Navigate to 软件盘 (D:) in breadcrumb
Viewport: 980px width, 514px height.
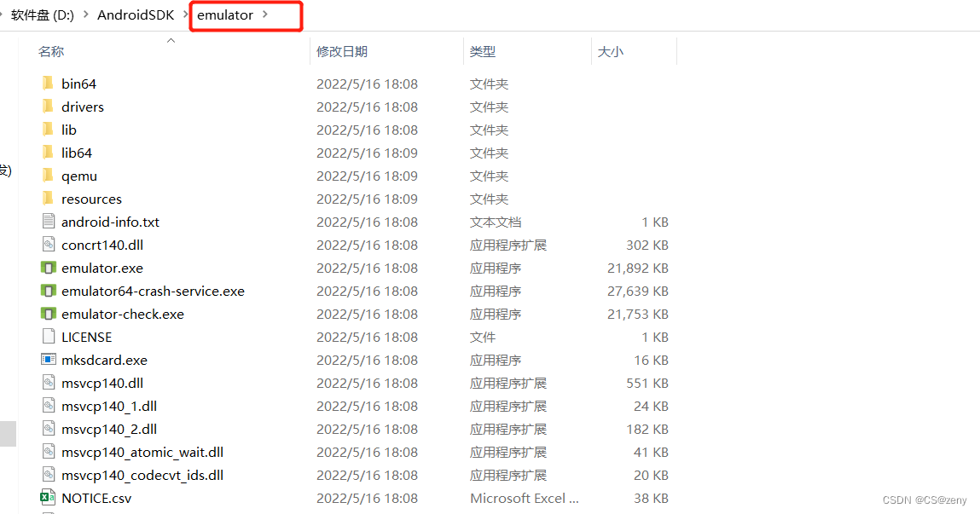[x=43, y=15]
